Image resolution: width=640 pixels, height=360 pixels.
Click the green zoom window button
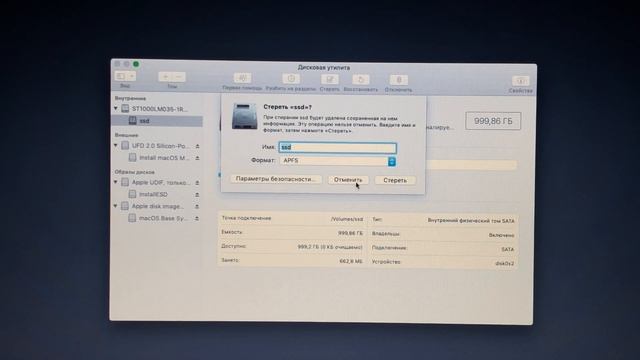(x=136, y=64)
